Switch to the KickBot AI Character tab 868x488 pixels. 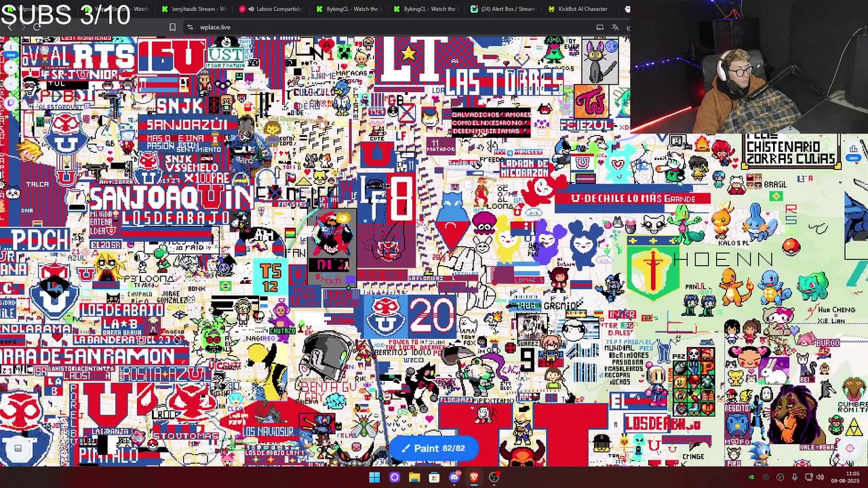click(x=580, y=9)
